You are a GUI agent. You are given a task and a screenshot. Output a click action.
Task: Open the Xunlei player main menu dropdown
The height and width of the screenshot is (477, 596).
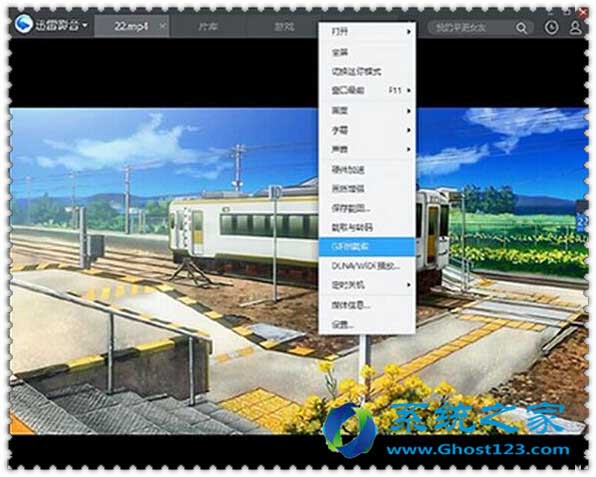click(x=85, y=26)
